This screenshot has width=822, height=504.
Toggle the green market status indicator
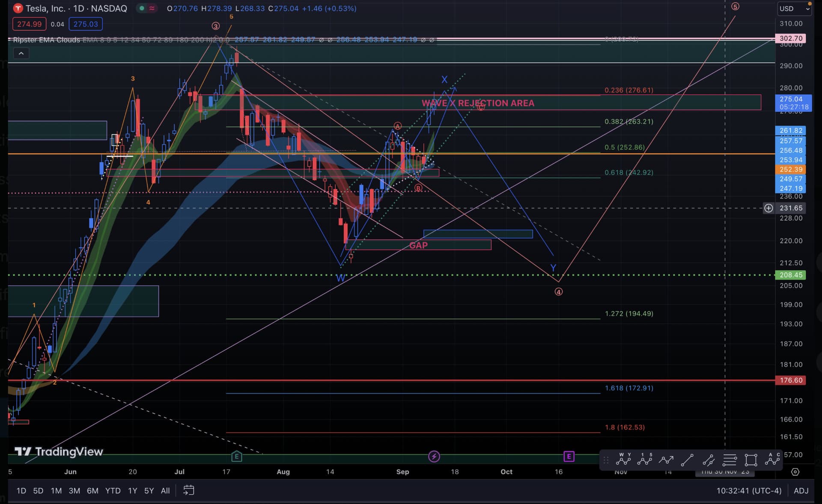pos(142,8)
